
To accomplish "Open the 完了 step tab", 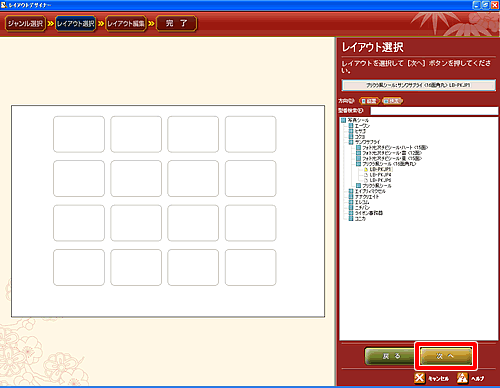I will coord(177,24).
